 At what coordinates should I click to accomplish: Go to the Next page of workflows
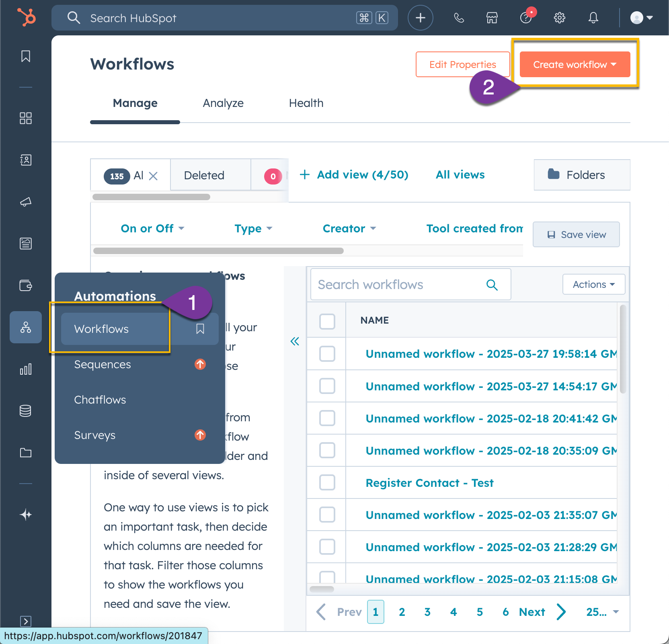click(542, 612)
